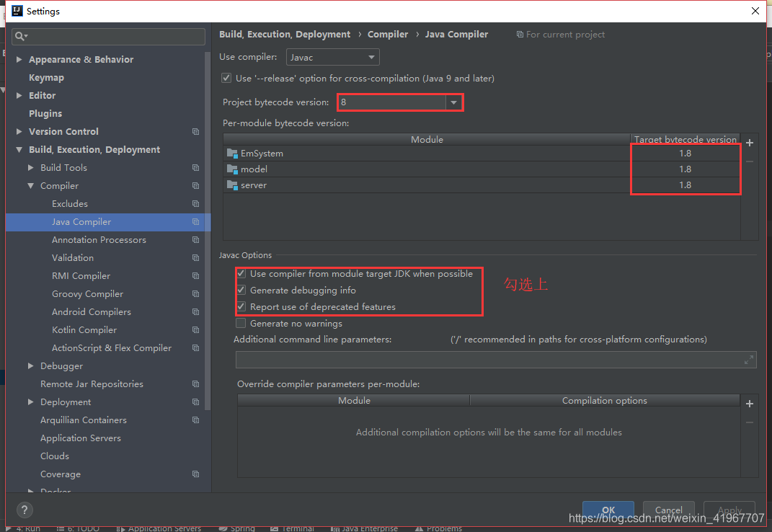The height and width of the screenshot is (532, 772).
Task: Click Additional command line parameters field
Action: pyautogui.click(x=496, y=360)
